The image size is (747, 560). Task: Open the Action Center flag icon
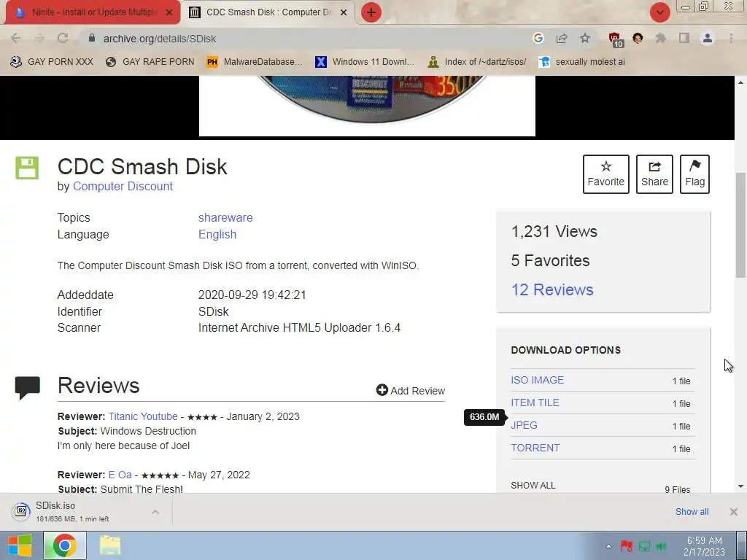click(x=626, y=546)
